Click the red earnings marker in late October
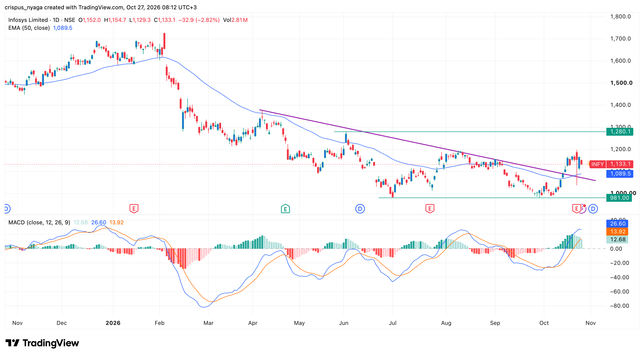 click(x=576, y=208)
